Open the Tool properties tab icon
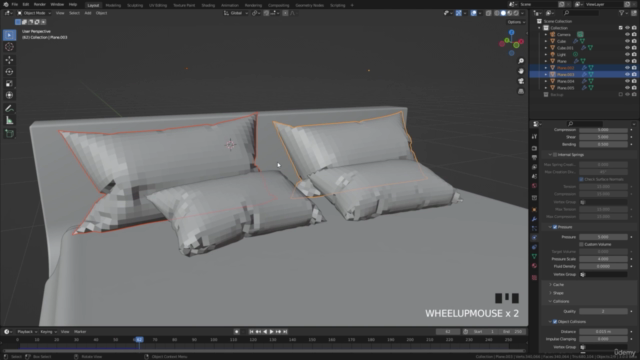Screen dimensions: 640x360 (534, 137)
